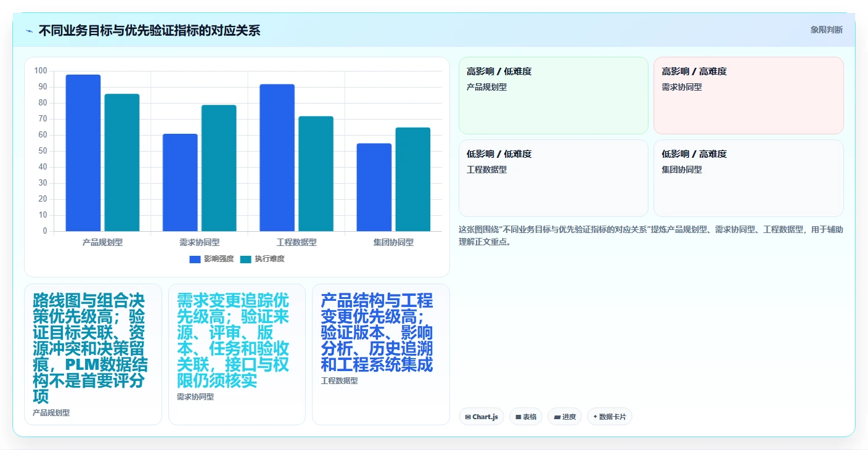Viewport: 868px width, 450px height.
Task: Select the 低影响 / 高难度 quadrant card
Action: pos(748,178)
